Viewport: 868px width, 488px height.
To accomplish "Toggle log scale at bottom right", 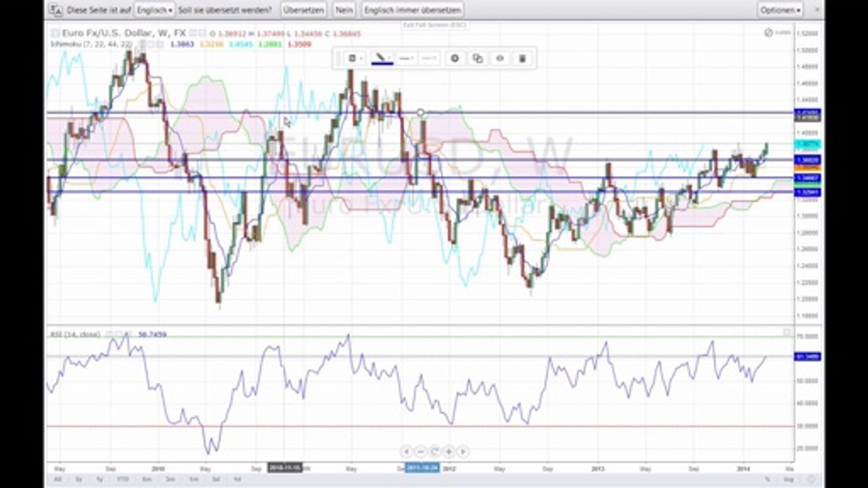I will pos(788,479).
